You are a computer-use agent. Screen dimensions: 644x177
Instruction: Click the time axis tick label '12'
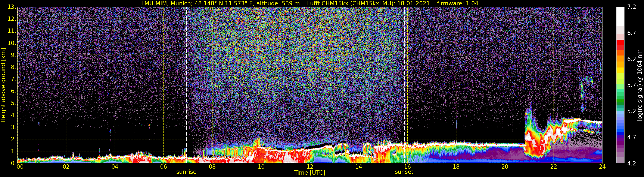[310, 167]
